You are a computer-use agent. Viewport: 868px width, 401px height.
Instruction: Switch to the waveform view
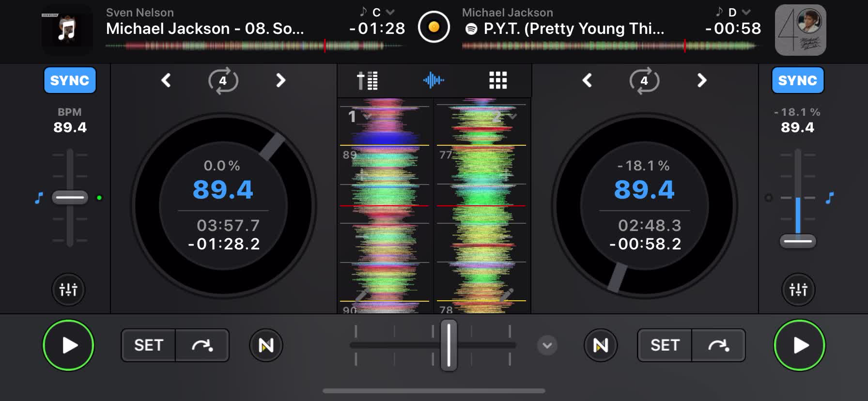pyautogui.click(x=434, y=80)
